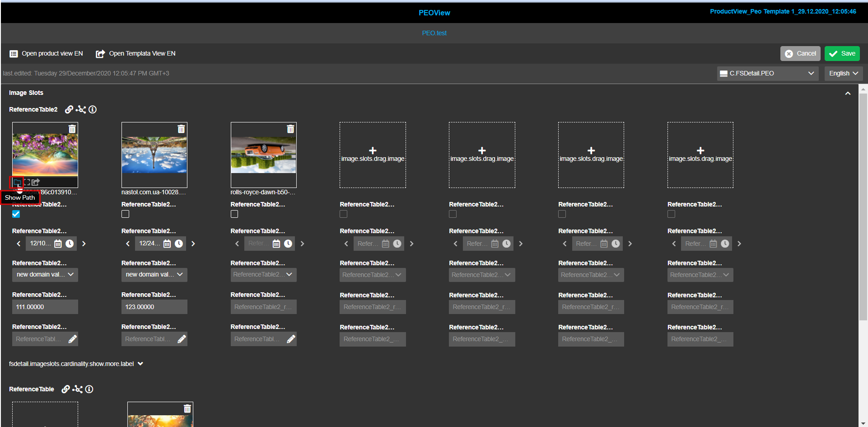Viewport: 868px width, 427px height.
Task: Open the info icon for ReferenceTable2
Action: [x=93, y=109]
